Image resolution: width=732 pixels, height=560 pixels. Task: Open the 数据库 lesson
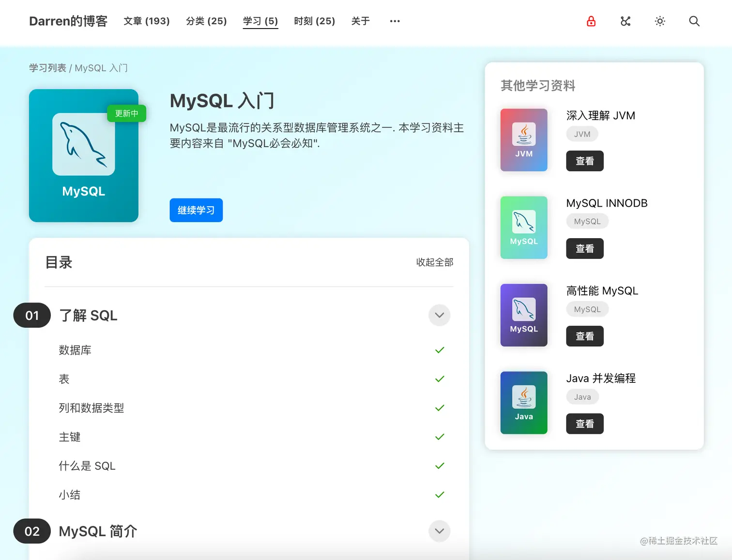coord(75,350)
